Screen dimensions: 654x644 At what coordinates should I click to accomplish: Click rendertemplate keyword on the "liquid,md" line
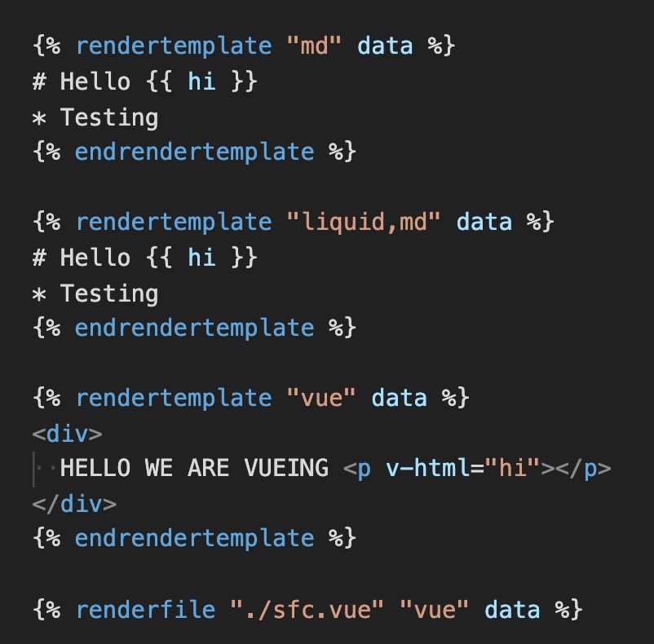[x=174, y=222]
